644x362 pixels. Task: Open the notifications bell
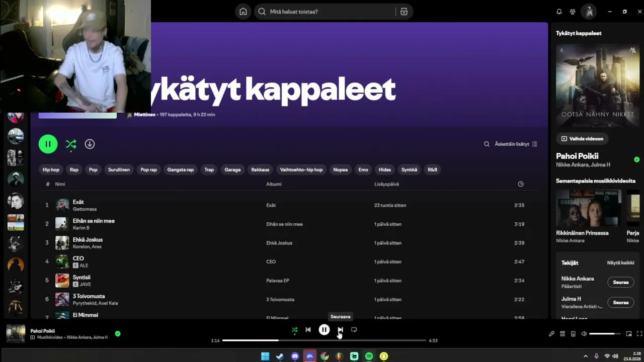coord(559,12)
